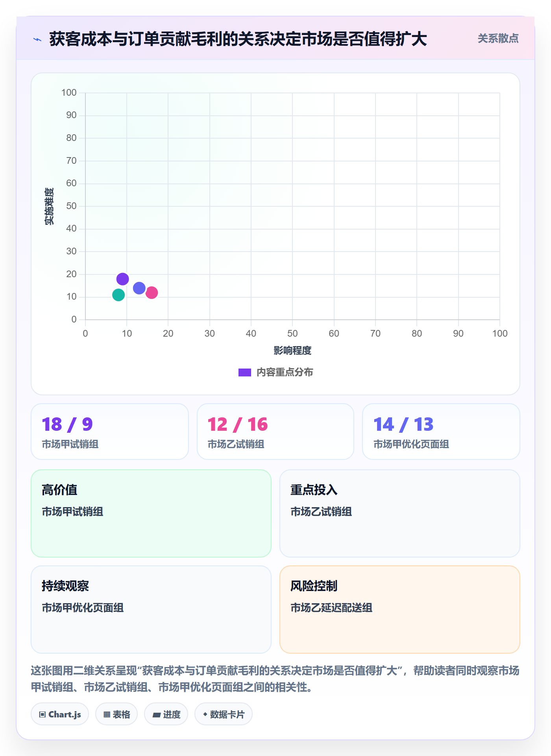Click the 市场乙延迟配送组 text in 风险控制
Screen dimensions: 551x756
point(331,608)
